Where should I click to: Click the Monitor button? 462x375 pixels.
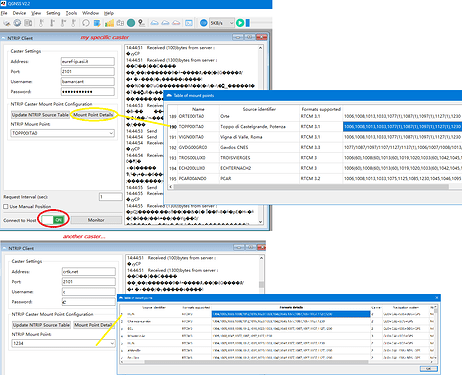click(96, 220)
